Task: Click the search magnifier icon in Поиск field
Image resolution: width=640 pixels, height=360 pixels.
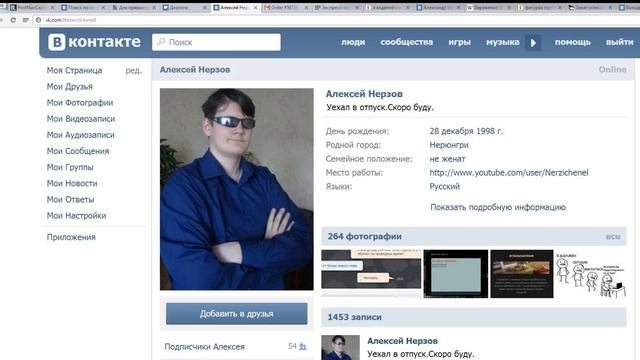Action: (161, 42)
